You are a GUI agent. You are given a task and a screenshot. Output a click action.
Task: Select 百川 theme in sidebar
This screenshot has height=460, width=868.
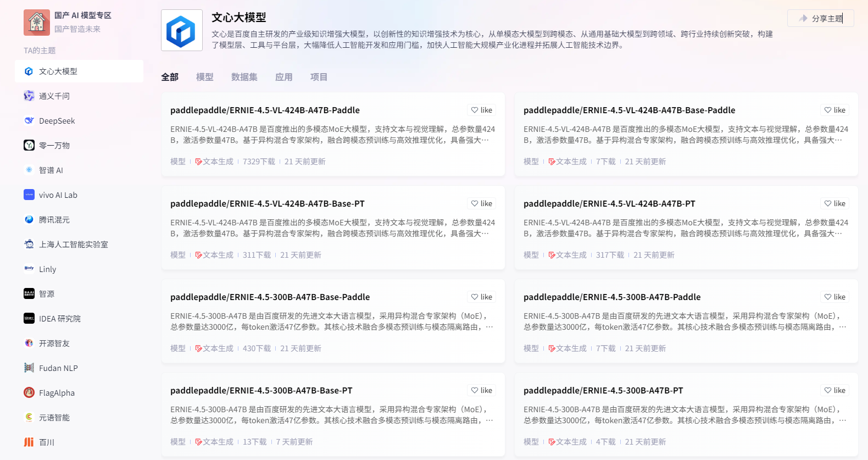pyautogui.click(x=79, y=442)
